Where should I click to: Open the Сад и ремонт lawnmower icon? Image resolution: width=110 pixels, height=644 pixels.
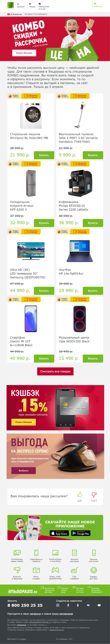74,570
